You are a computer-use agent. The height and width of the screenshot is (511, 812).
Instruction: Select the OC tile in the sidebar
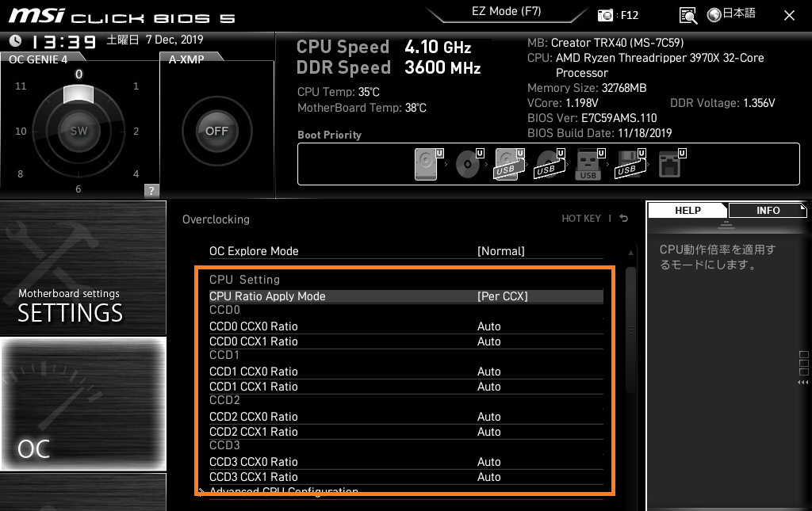click(82, 404)
